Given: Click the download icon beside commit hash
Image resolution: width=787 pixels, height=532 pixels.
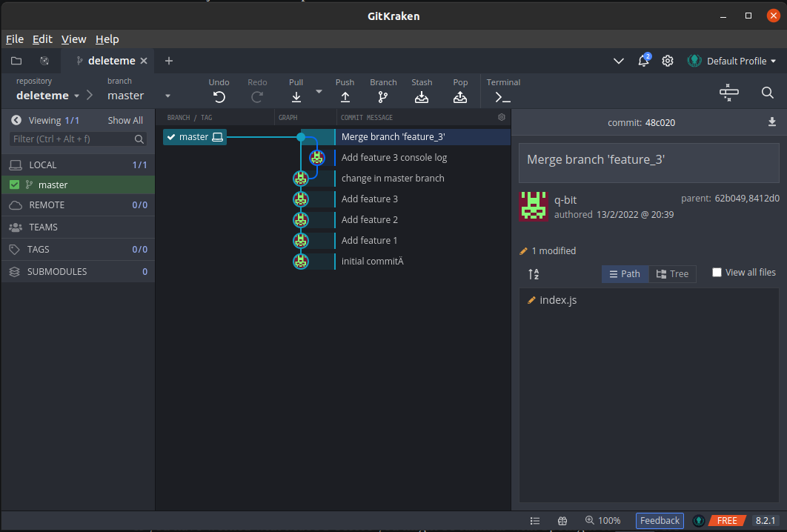Looking at the screenshot, I should (x=772, y=122).
